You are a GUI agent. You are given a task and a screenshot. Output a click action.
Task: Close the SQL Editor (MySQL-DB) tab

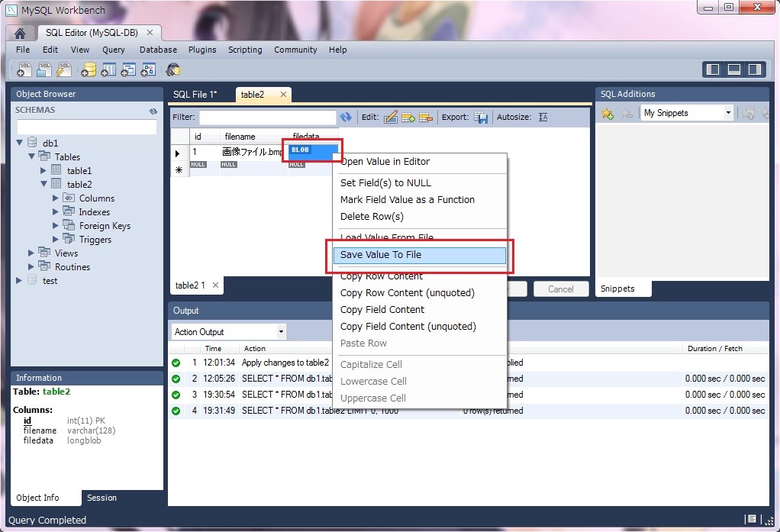[x=150, y=32]
